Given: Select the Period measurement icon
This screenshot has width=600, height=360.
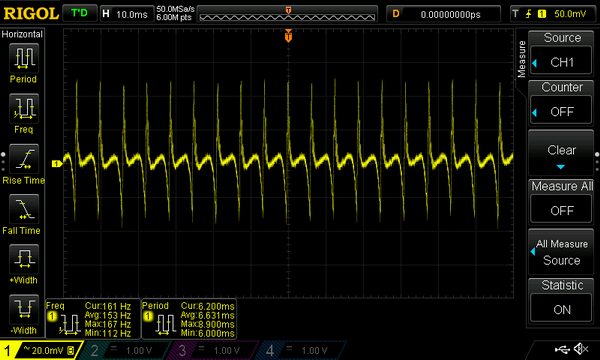Looking at the screenshot, I should (x=24, y=58).
